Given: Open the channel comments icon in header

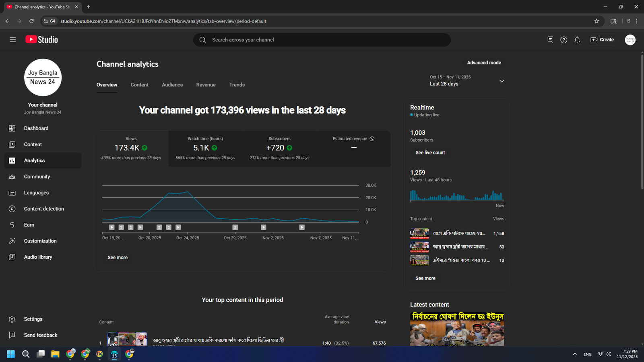Looking at the screenshot, I should [x=550, y=40].
